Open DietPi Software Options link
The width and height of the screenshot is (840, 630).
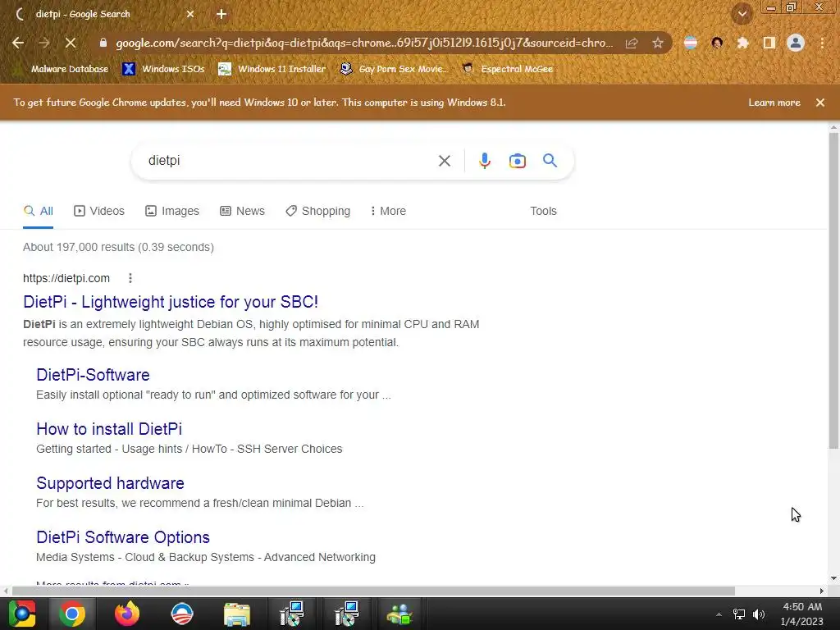pos(123,537)
